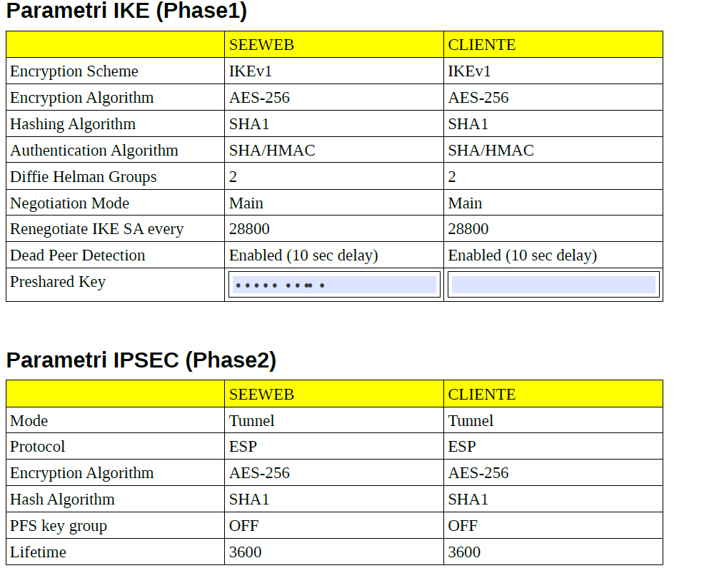719x588 pixels.
Task: Select the Diffie Helman Groups label
Action: pos(84,177)
